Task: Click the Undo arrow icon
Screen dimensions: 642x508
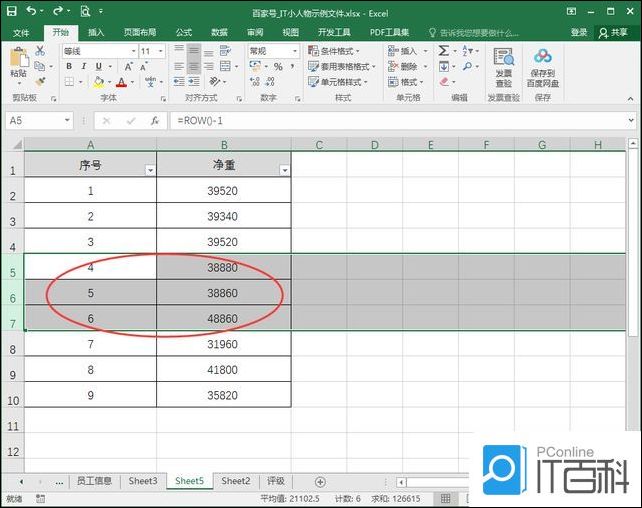Action: [32, 11]
